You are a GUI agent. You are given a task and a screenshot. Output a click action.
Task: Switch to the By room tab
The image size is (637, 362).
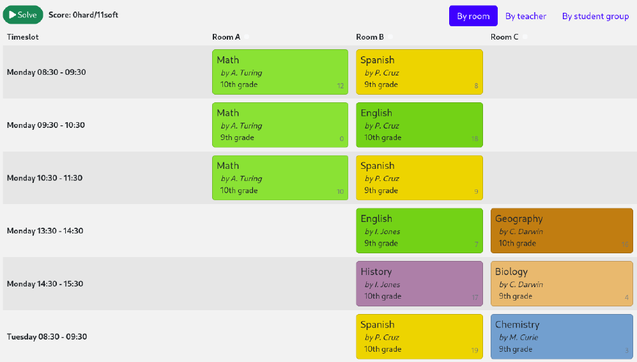point(473,16)
